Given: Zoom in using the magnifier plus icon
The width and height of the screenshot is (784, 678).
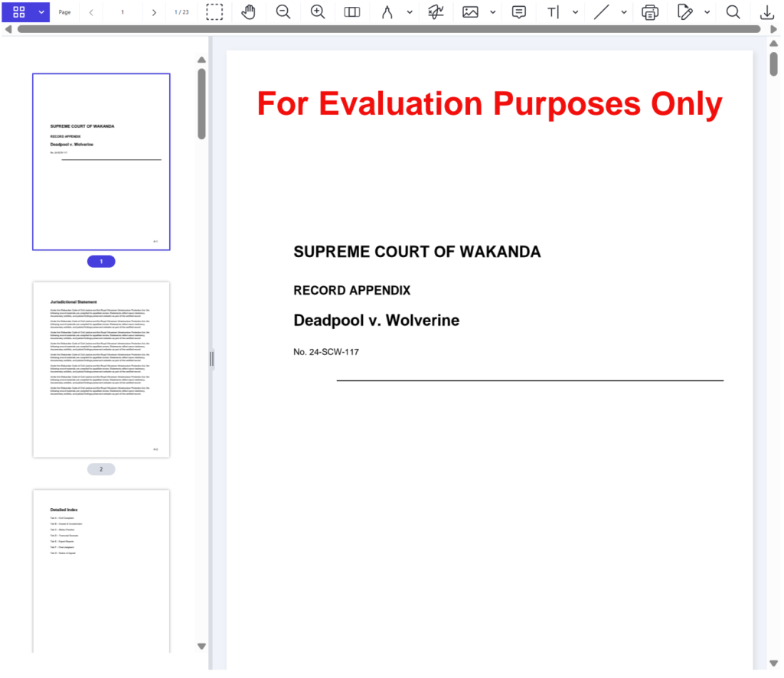Looking at the screenshot, I should click(318, 12).
